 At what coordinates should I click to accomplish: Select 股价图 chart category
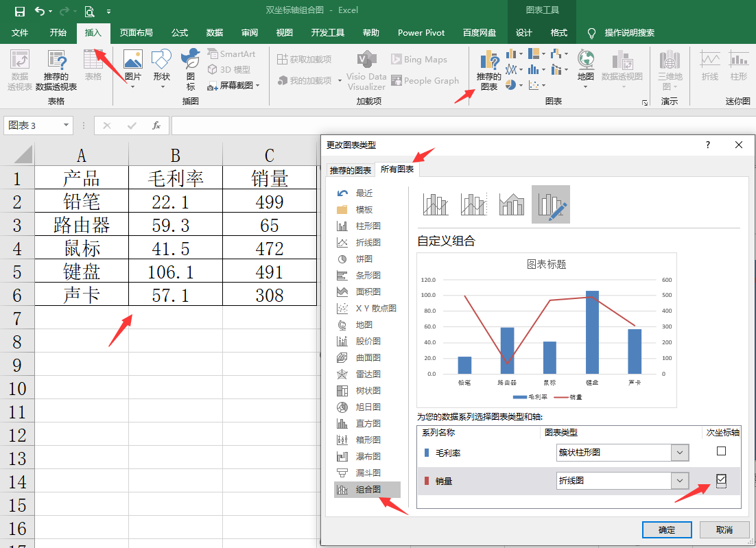click(x=367, y=342)
